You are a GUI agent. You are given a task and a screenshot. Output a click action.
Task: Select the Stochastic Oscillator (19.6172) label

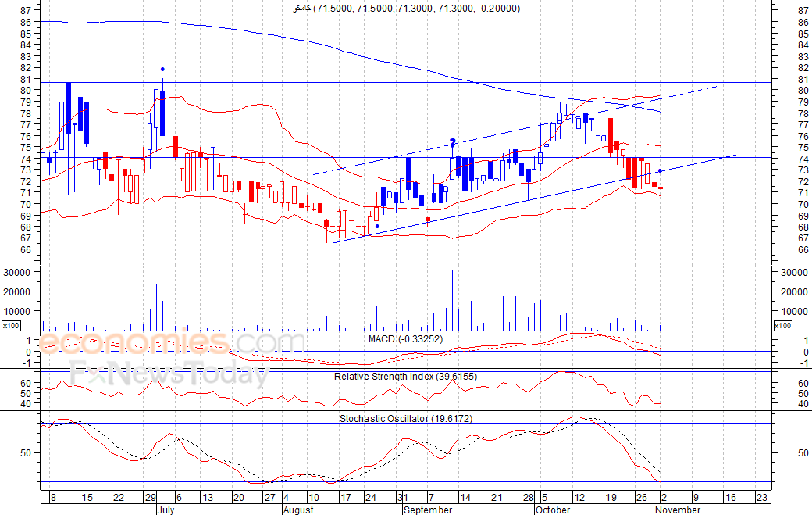tap(406, 419)
